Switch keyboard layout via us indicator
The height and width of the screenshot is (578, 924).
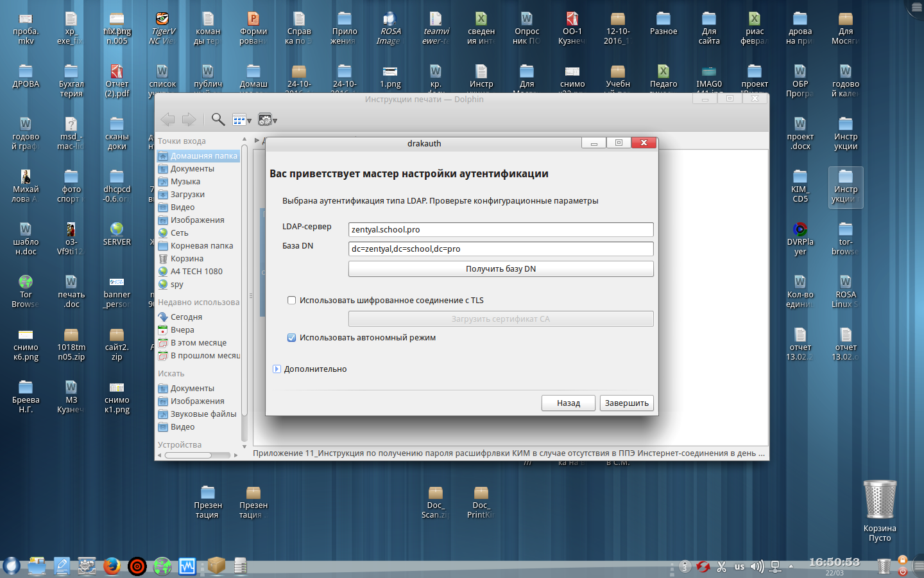click(x=739, y=566)
